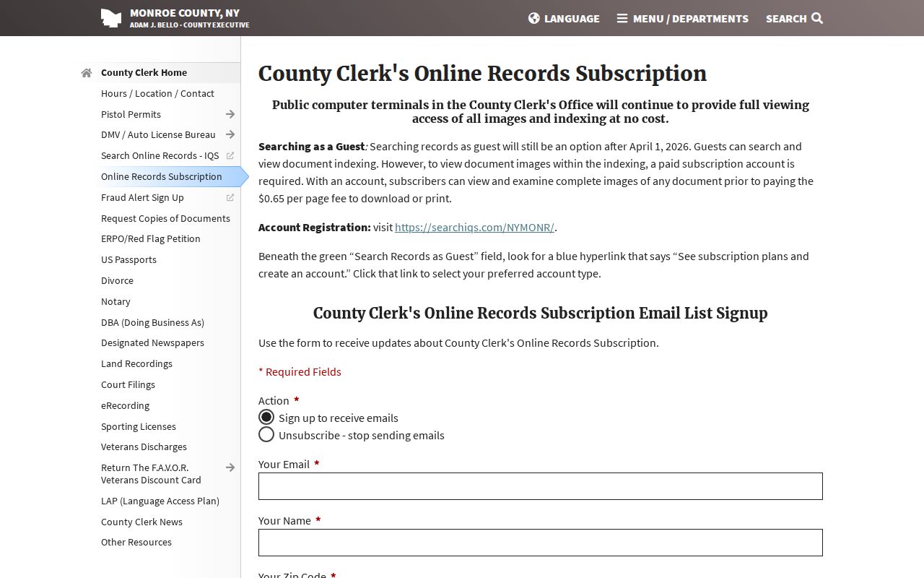Select 'Sign up to receive emails' radio

tap(266, 417)
